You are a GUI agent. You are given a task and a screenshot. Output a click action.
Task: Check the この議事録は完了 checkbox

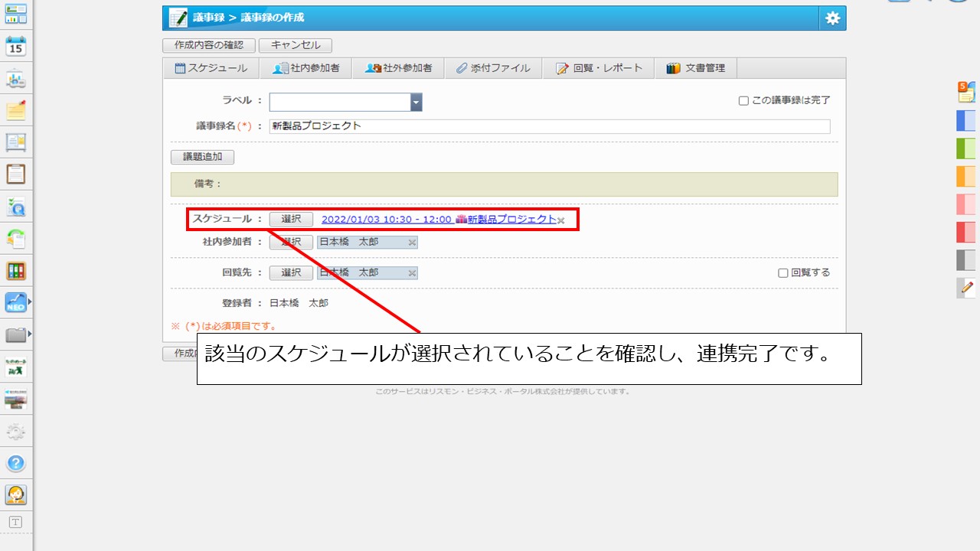[x=743, y=101]
